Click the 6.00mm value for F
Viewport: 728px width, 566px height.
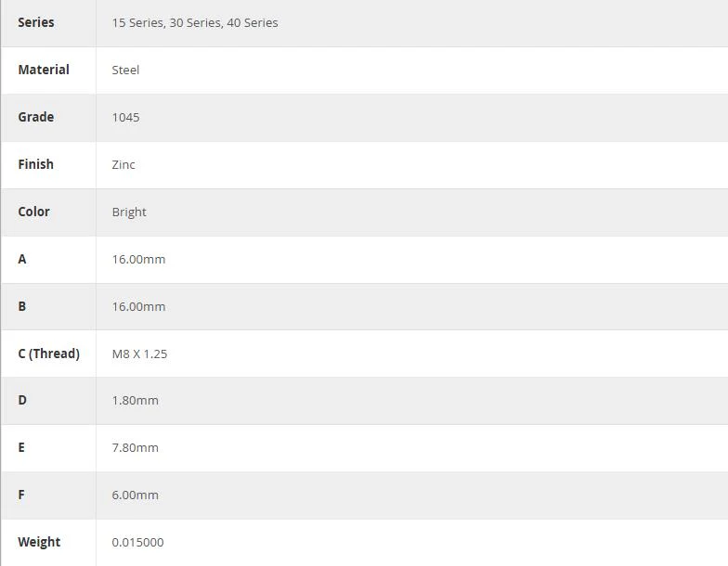tap(136, 495)
